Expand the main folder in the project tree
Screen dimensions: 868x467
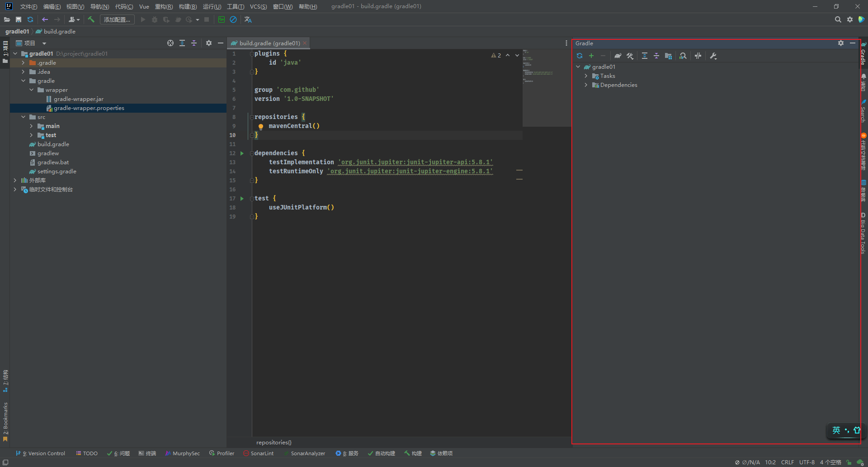(x=31, y=126)
